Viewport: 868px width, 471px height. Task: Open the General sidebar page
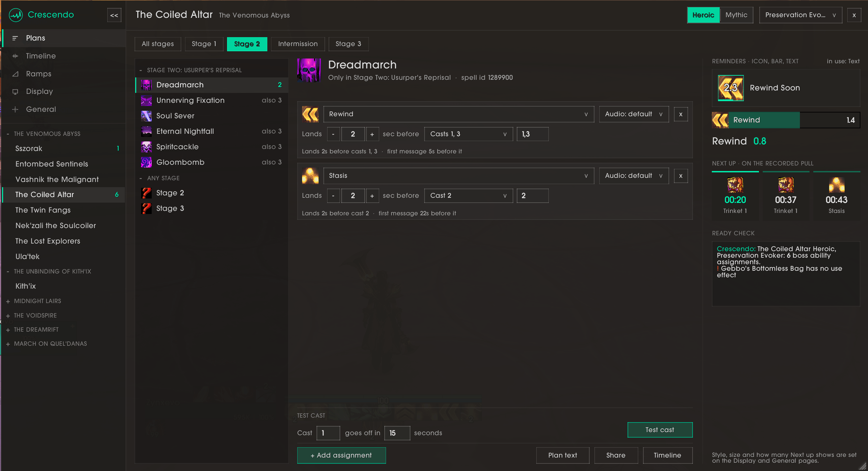click(64, 109)
